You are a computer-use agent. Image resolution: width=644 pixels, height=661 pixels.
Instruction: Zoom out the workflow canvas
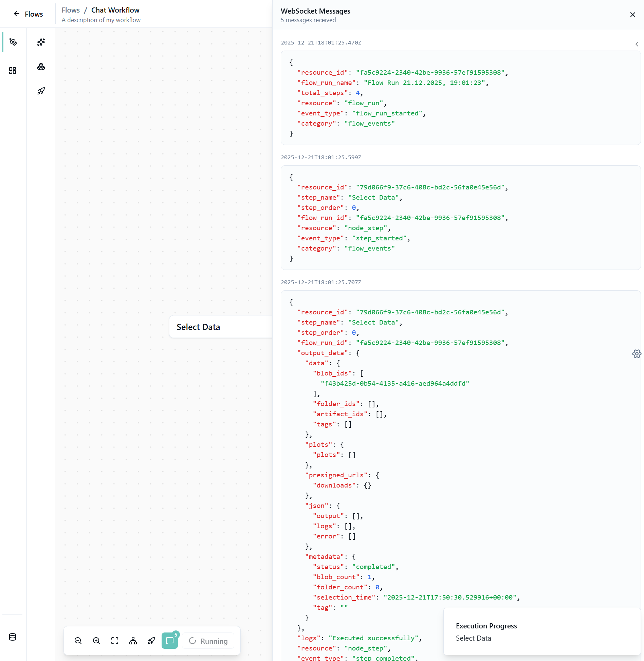click(x=78, y=641)
